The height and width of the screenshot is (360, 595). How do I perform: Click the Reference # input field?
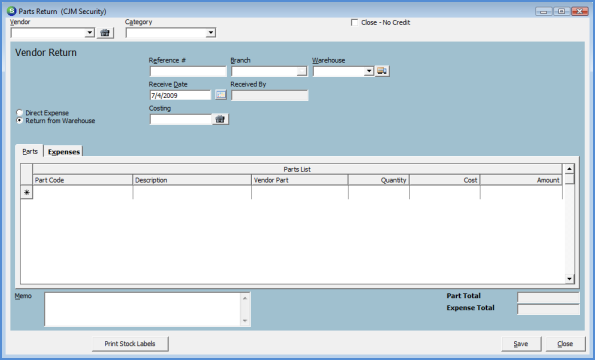point(188,71)
